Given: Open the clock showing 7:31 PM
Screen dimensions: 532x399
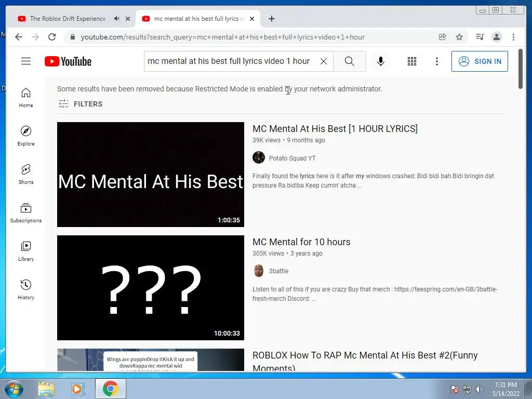Looking at the screenshot, I should (506, 389).
